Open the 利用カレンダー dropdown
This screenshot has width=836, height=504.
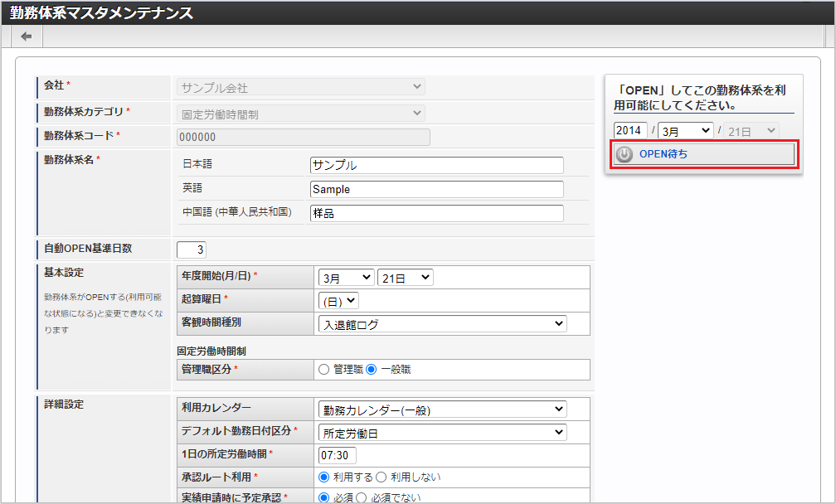coord(443,409)
